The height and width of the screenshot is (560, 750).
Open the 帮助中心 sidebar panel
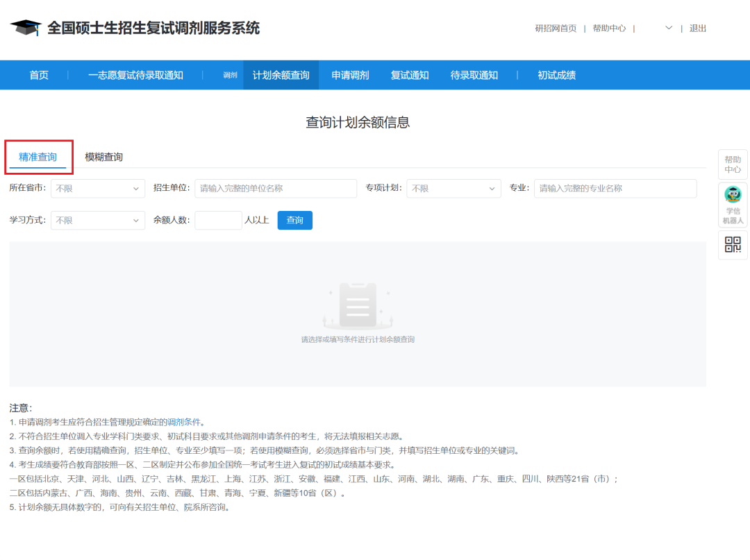pyautogui.click(x=733, y=164)
